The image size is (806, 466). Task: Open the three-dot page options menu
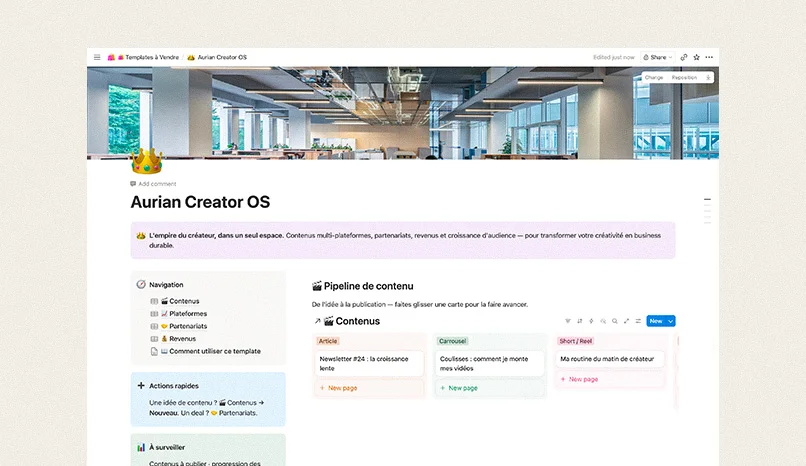[x=709, y=57]
